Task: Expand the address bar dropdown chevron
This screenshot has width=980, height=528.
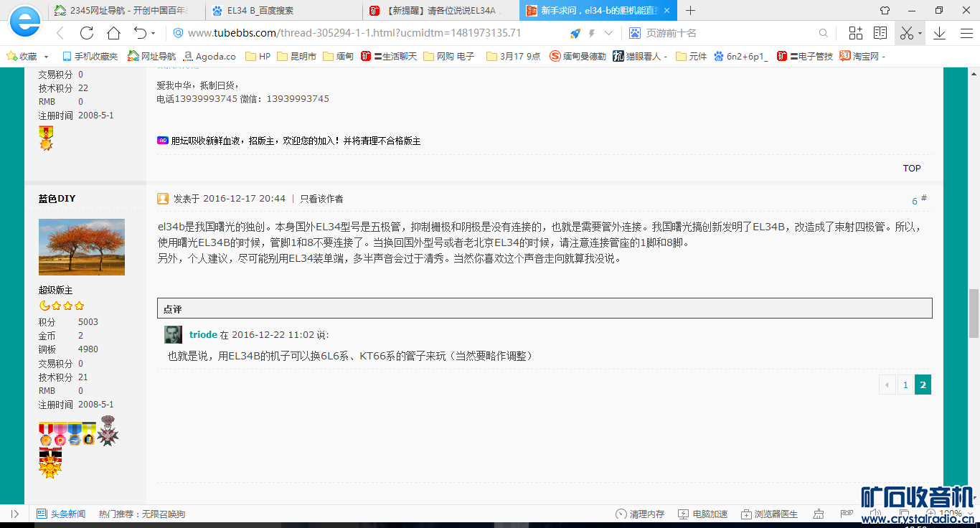Action: pos(609,33)
